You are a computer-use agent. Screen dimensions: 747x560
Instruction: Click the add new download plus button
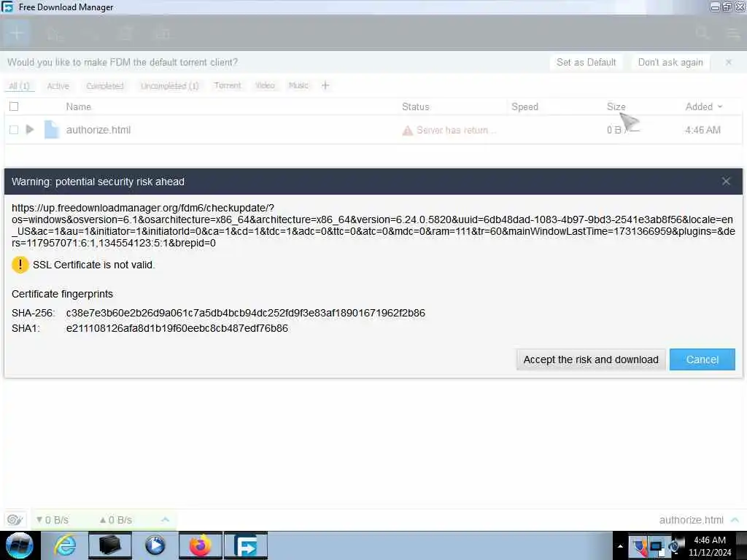[x=17, y=34]
